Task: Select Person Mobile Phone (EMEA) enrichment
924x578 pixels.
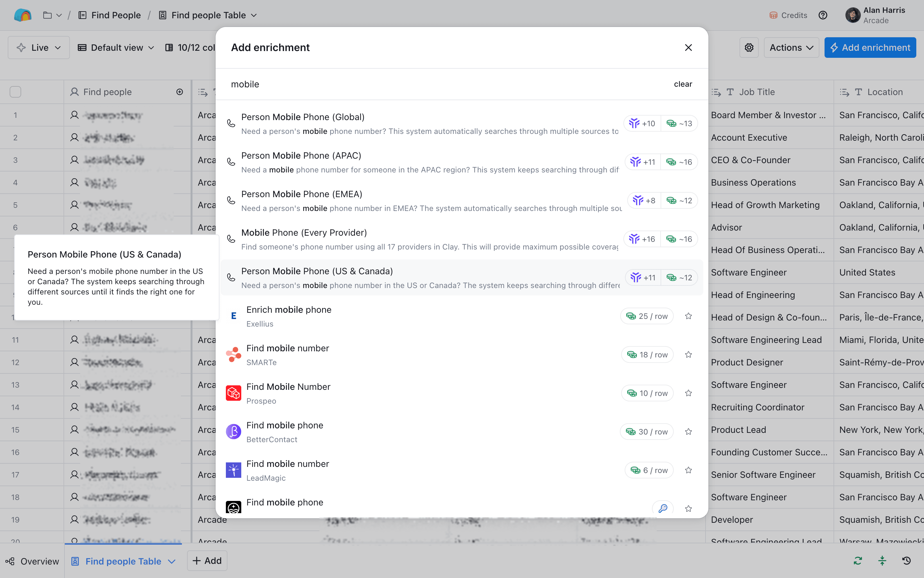Action: [462, 201]
